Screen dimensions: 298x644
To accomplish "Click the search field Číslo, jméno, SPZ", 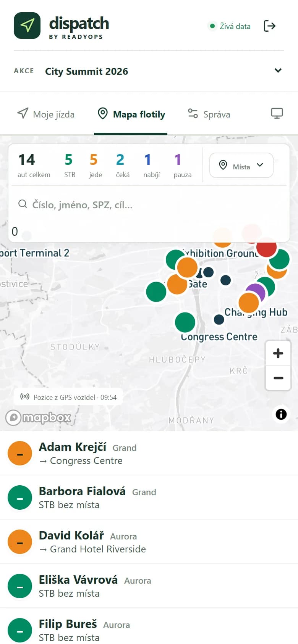I will pos(149,204).
